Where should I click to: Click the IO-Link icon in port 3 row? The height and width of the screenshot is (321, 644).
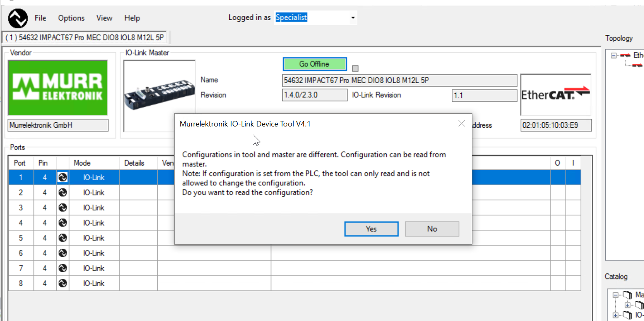pyautogui.click(x=63, y=208)
